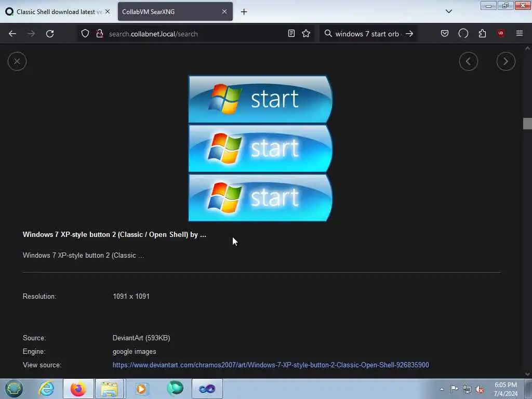Open the taskbar clock and date

pos(506,389)
